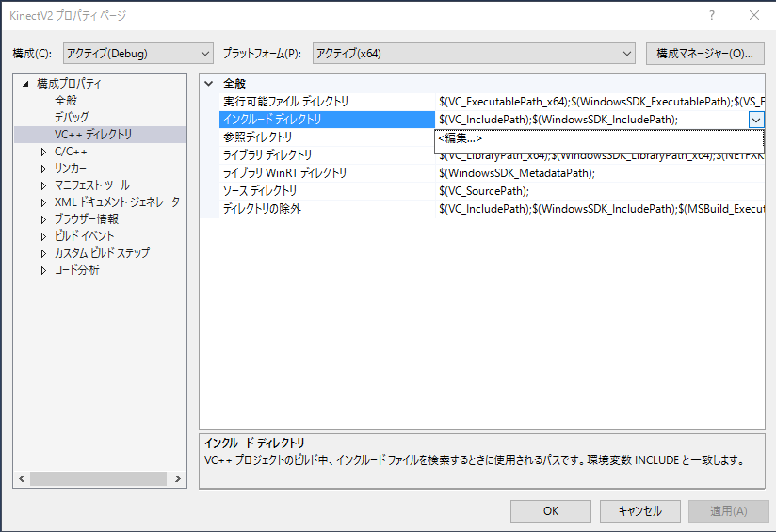
Task: Collapse the 全般 property group chevron
Action: [x=209, y=84]
